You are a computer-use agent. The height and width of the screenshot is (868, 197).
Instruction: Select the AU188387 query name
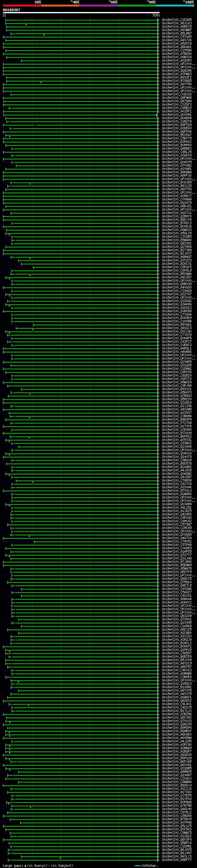pos(11,10)
